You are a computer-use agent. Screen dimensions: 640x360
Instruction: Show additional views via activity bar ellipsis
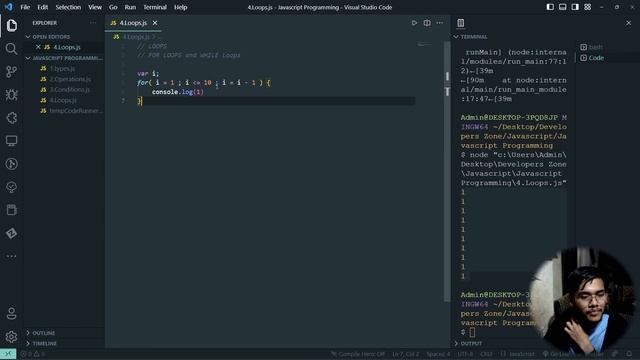pos(11,256)
